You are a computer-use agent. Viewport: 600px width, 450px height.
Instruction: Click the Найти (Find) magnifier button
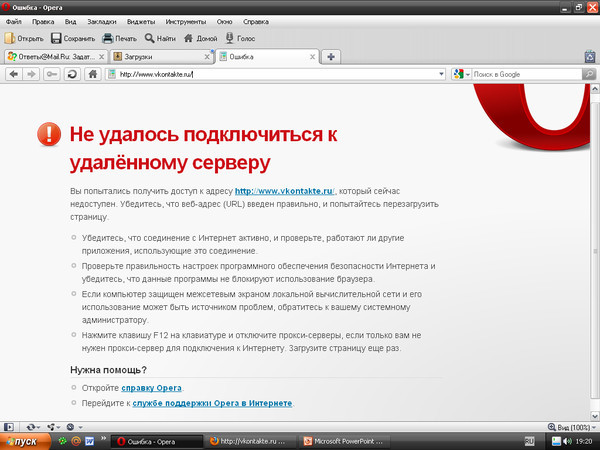(x=160, y=38)
